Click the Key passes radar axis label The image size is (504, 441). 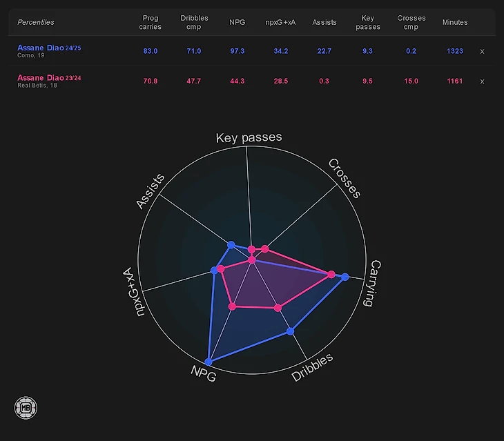point(249,137)
